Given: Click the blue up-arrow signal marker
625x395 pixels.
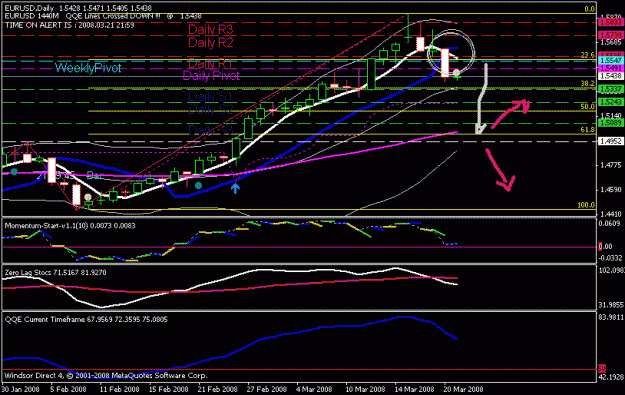Looking at the screenshot, I should point(235,188).
